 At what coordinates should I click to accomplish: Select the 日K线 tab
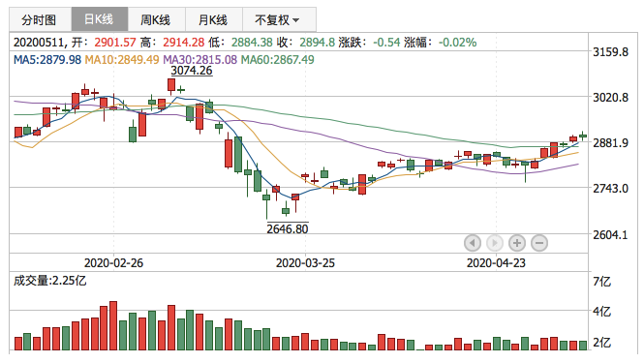tap(100, 19)
